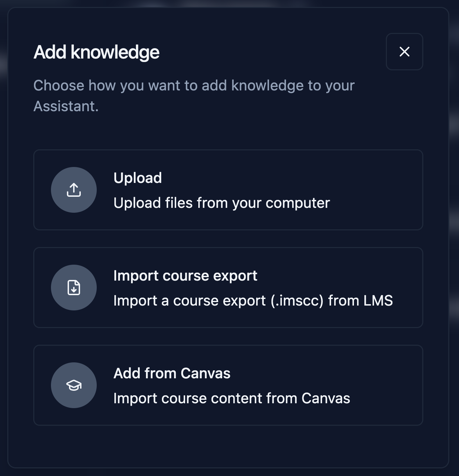Click the 'Import a course export (.imscc) from LMS' text
This screenshot has height=476, width=459.
(253, 301)
